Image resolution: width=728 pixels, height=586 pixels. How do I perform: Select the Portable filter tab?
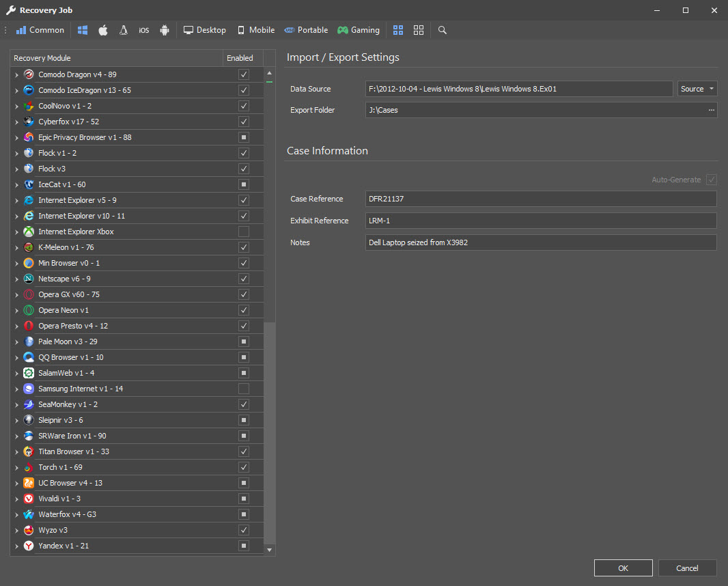pos(307,30)
